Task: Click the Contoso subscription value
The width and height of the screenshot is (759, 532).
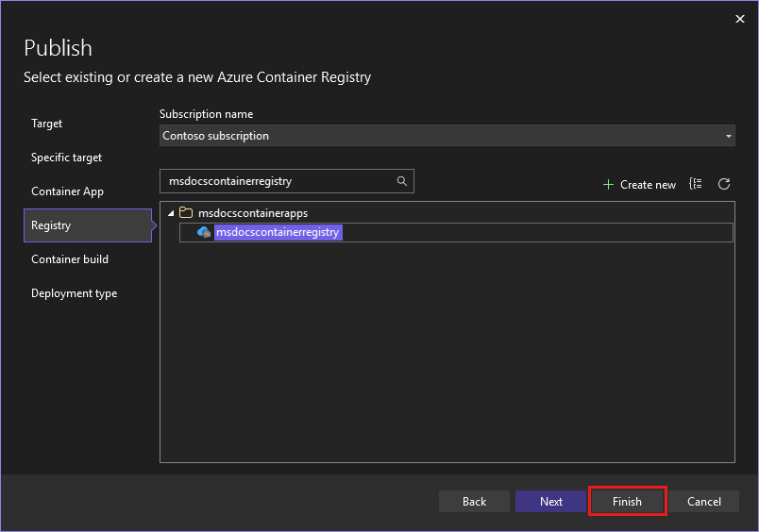Action: pyautogui.click(x=215, y=136)
